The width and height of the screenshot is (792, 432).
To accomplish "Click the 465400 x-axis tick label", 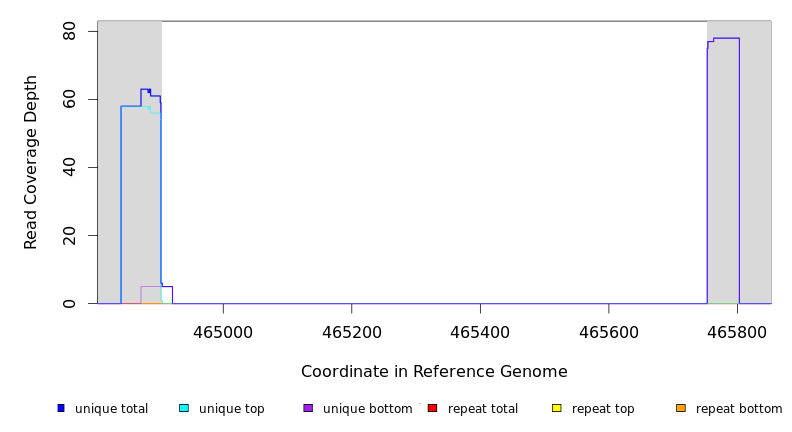I will pyautogui.click(x=480, y=328).
